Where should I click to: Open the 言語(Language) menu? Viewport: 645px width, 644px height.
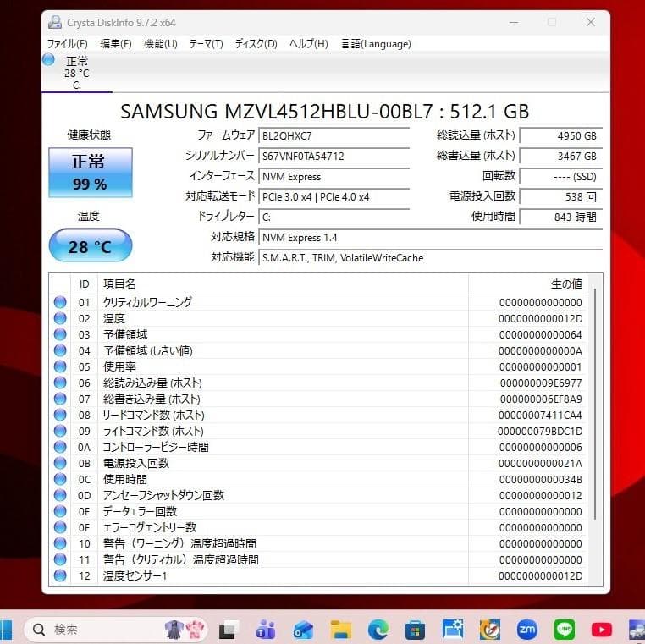376,44
